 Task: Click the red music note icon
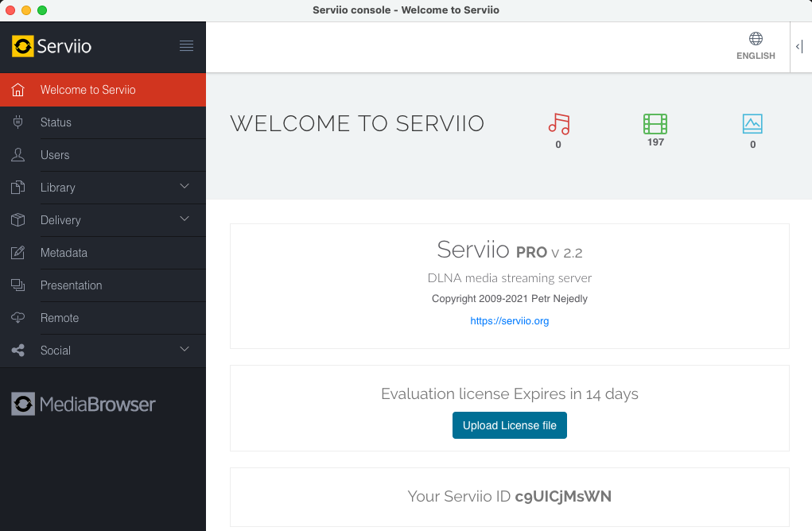559,124
